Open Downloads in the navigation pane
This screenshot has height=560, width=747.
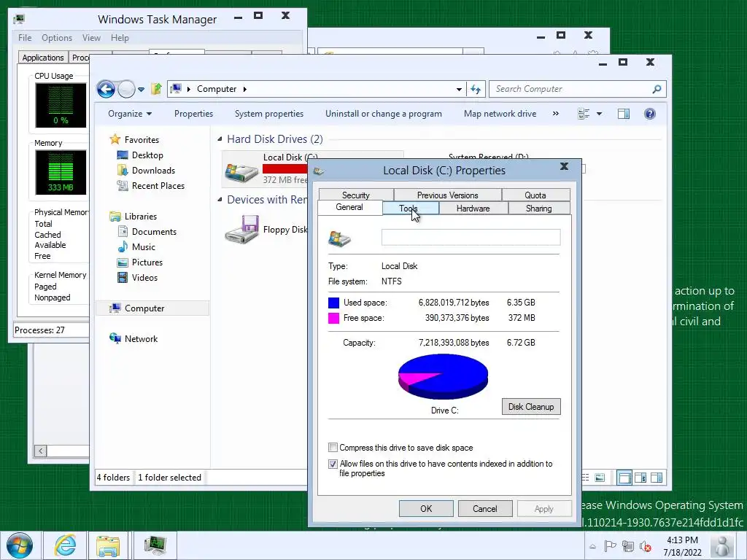tap(153, 171)
